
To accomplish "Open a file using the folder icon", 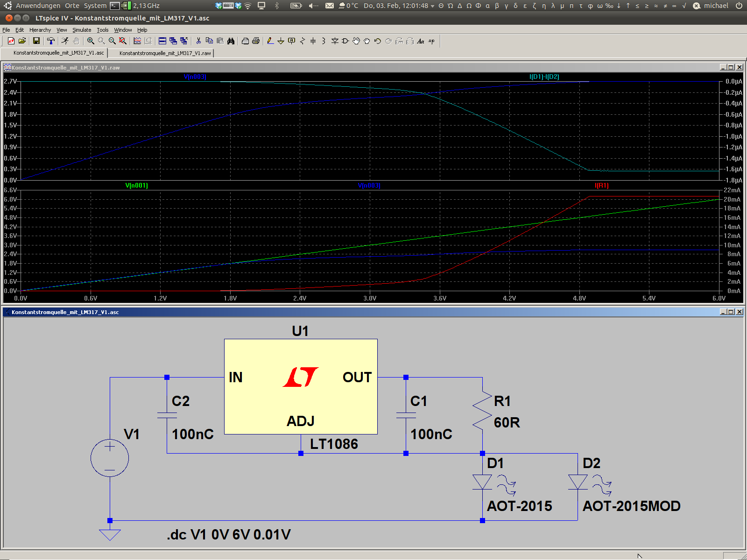I will point(22,41).
